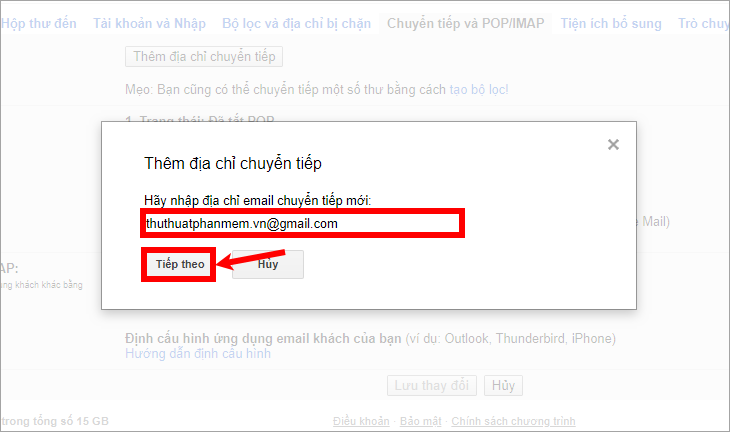Click the Lưu thay đổi button
Viewport: 730px width, 432px height.
tap(432, 385)
